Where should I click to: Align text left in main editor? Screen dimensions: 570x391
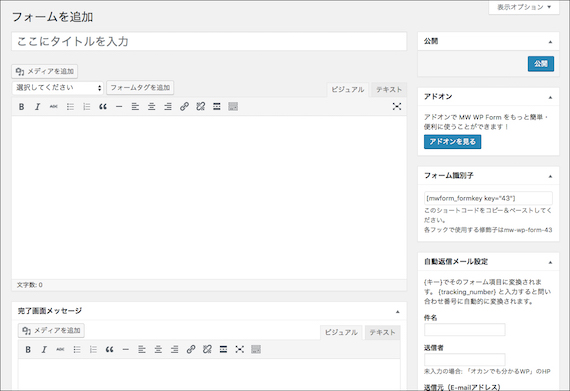coord(135,106)
